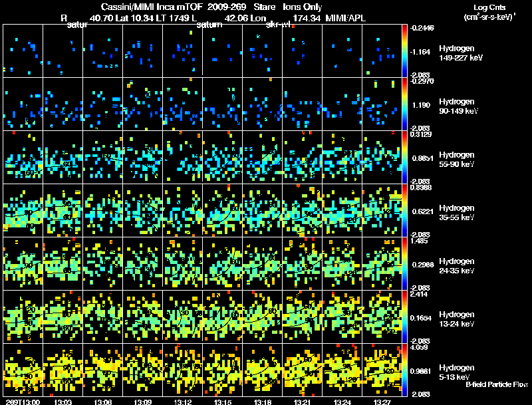This screenshot has width=532, height=405.
Task: Click the '13:06' time axis label
Action: [103, 402]
